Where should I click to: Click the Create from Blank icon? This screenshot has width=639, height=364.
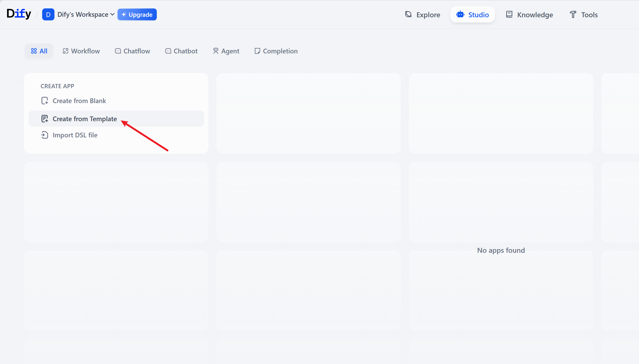coord(45,100)
